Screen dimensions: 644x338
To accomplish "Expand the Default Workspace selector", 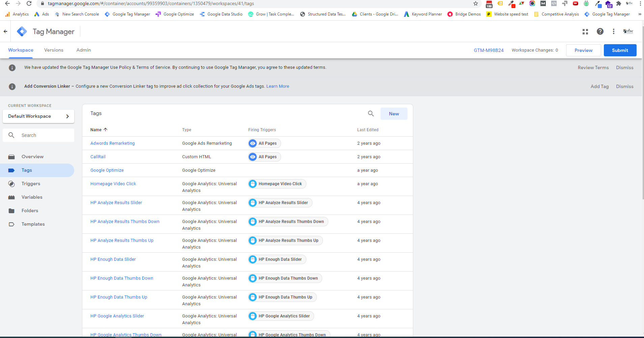I will (x=38, y=116).
